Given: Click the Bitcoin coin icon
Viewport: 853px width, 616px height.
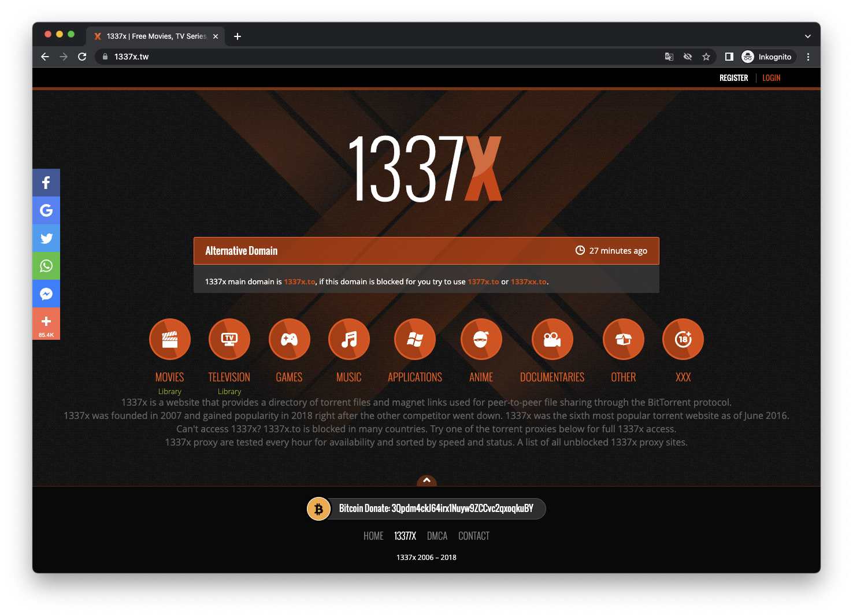Looking at the screenshot, I should tap(318, 509).
